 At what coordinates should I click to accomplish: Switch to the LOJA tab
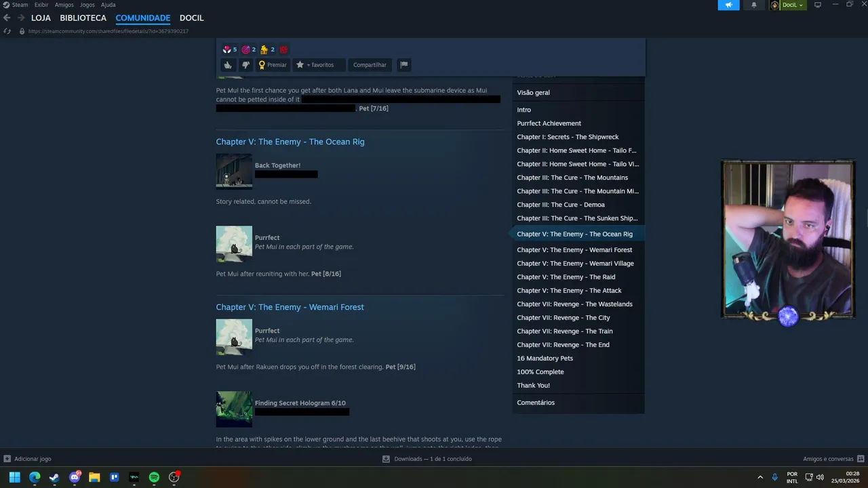pos(41,18)
